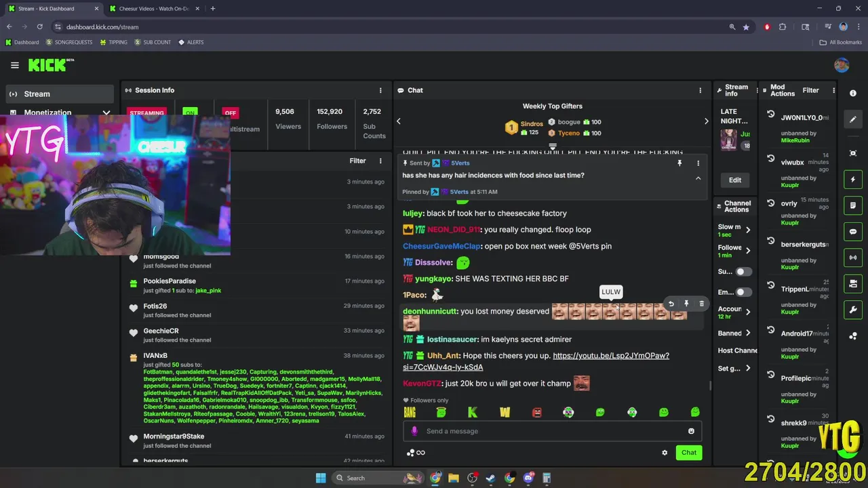The width and height of the screenshot is (868, 488).
Task: Open the activity feed Filter
Action: coord(357,161)
